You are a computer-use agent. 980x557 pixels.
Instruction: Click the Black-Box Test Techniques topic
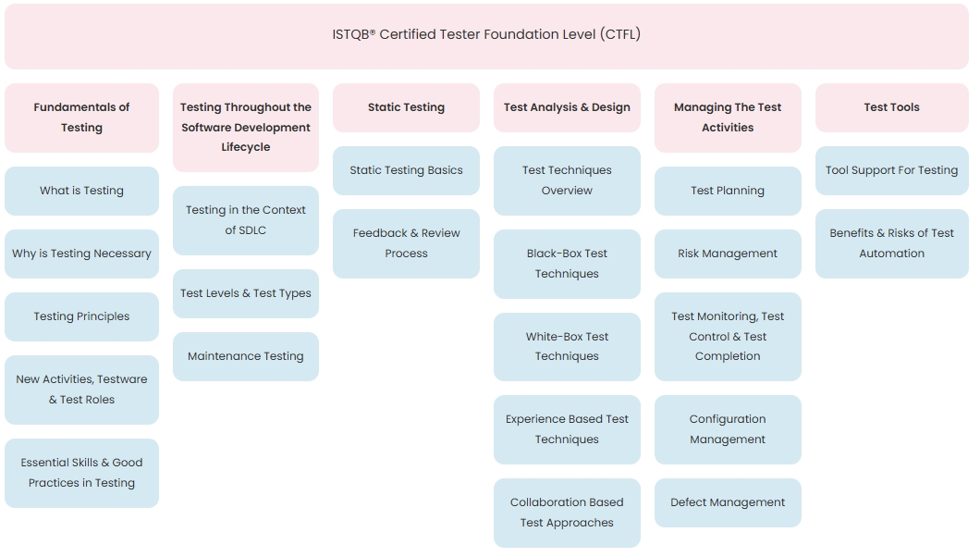[x=567, y=264]
